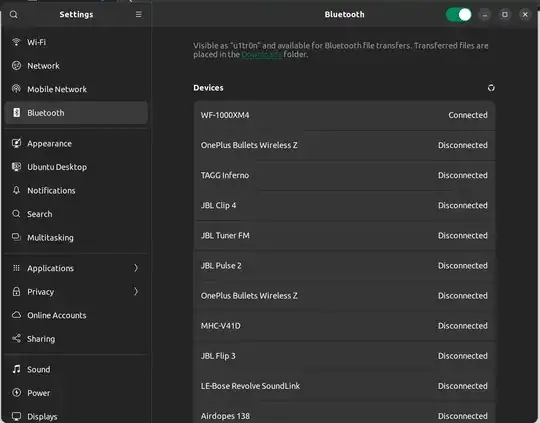Image resolution: width=540 pixels, height=423 pixels.
Task: Click the Multitasking icon in the sidebar
Action: [x=16, y=237]
